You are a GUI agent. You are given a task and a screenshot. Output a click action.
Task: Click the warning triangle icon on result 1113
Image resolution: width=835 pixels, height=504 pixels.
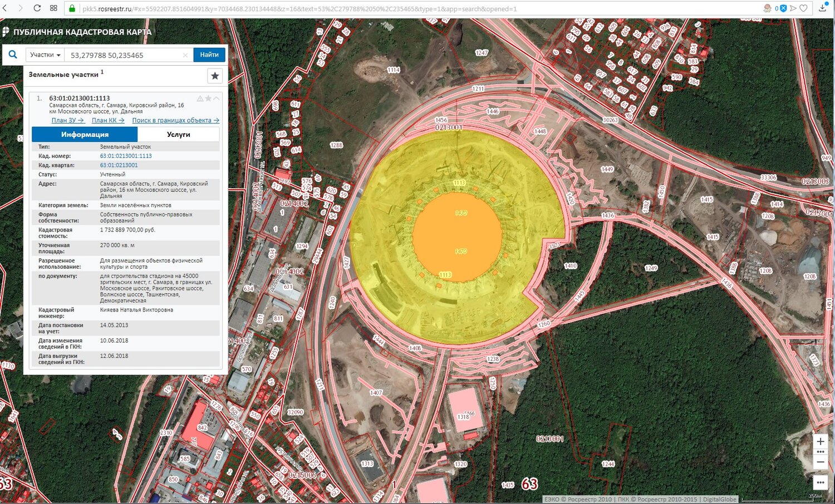click(200, 98)
